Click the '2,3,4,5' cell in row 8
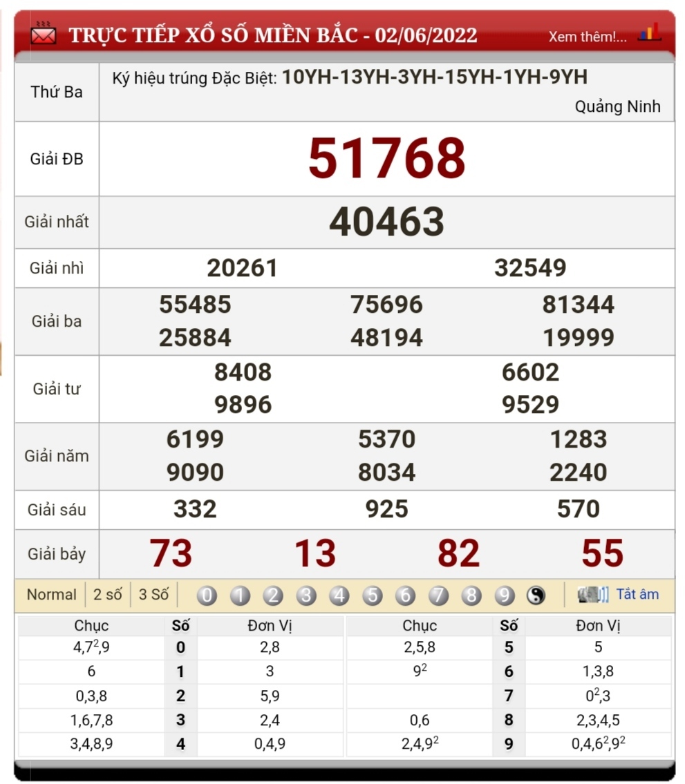The width and height of the screenshot is (685, 784). coord(598,720)
